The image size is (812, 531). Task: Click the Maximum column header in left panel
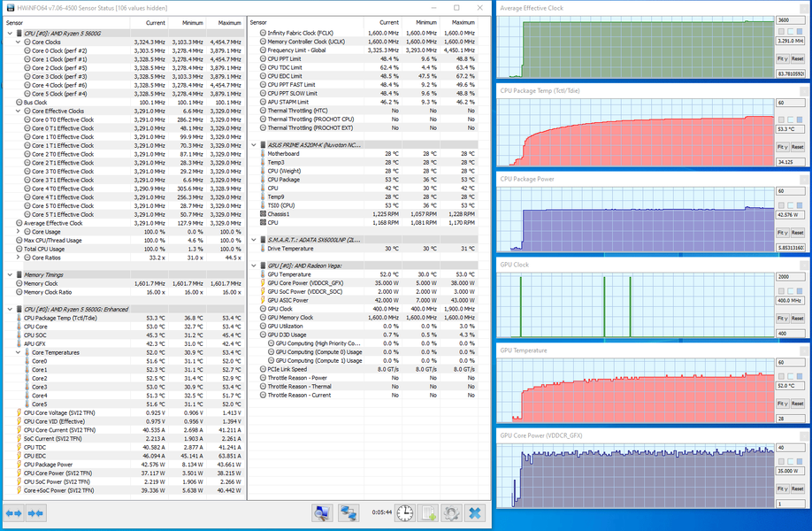226,23
